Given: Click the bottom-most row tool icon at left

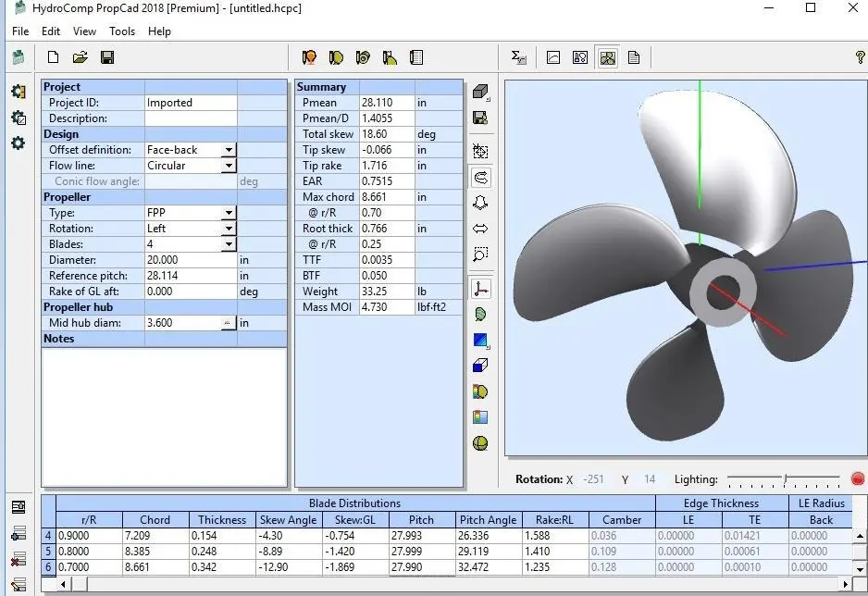Looking at the screenshot, I should pos(19,584).
